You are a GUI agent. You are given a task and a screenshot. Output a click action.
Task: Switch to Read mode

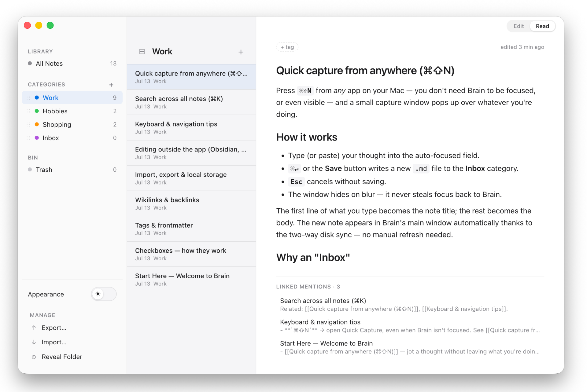542,26
